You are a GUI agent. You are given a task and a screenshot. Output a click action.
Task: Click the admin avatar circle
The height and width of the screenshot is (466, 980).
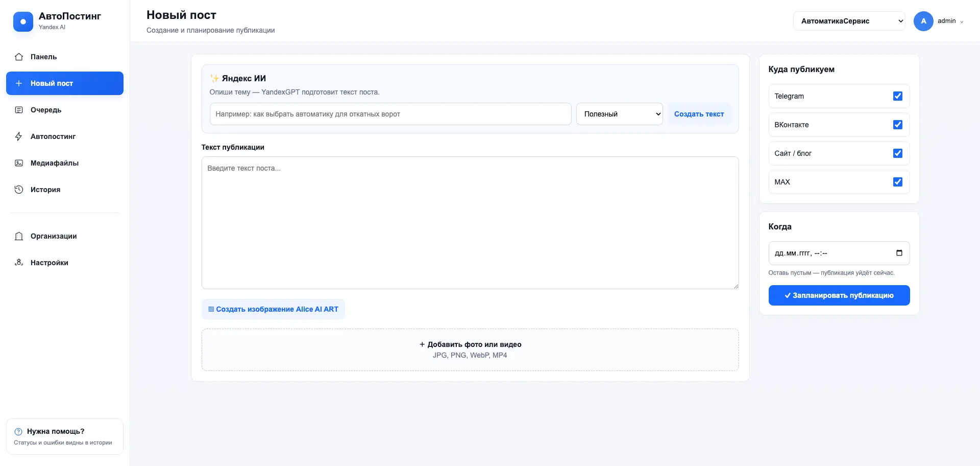point(923,21)
